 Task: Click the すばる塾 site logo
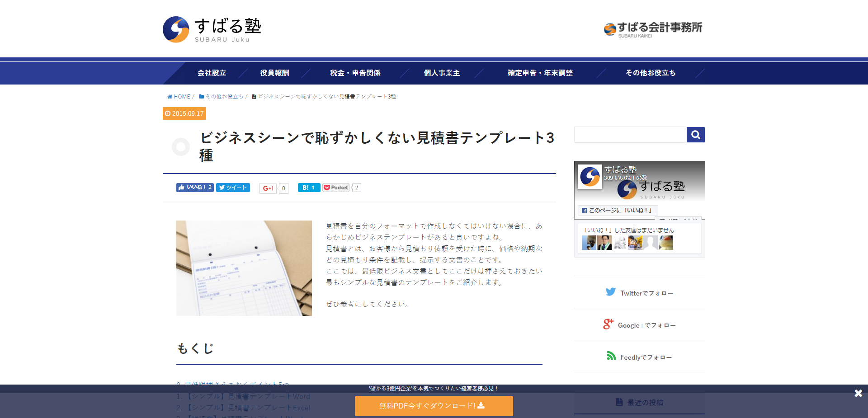click(x=212, y=29)
